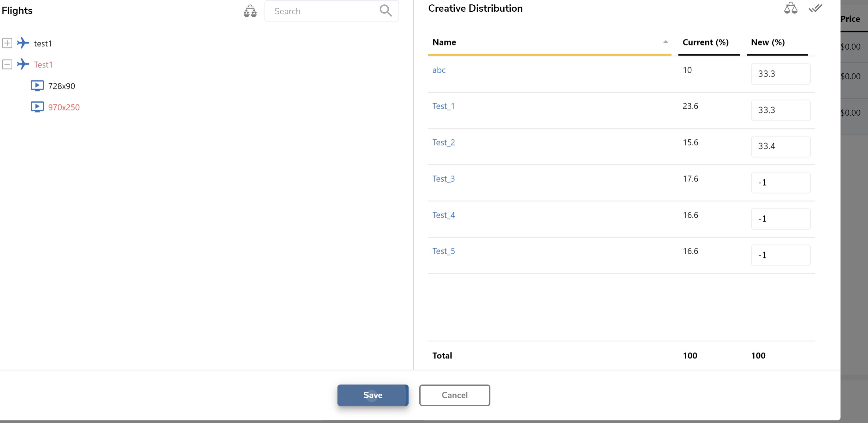Sort by the Name column arrow
868x423 pixels.
point(665,42)
